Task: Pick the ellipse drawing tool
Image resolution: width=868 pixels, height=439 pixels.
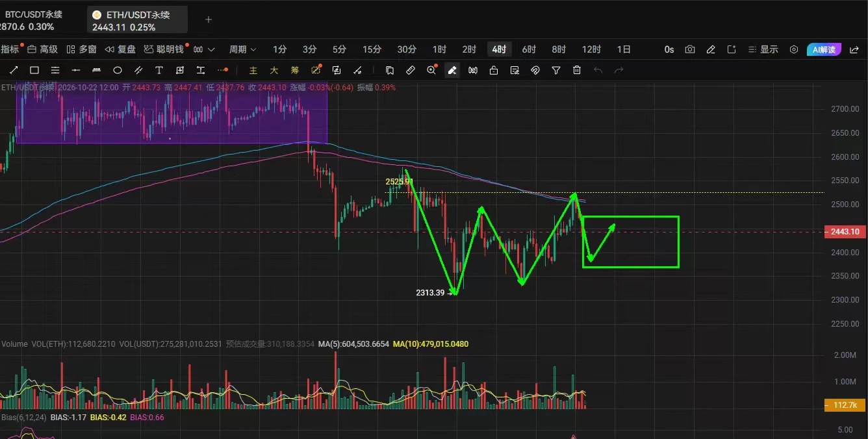Action: click(118, 70)
